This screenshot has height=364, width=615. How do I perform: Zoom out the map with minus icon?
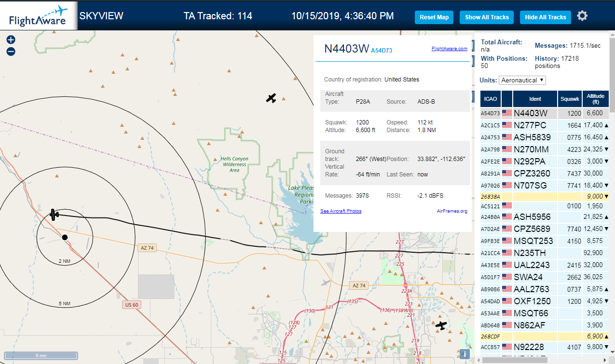[11, 51]
